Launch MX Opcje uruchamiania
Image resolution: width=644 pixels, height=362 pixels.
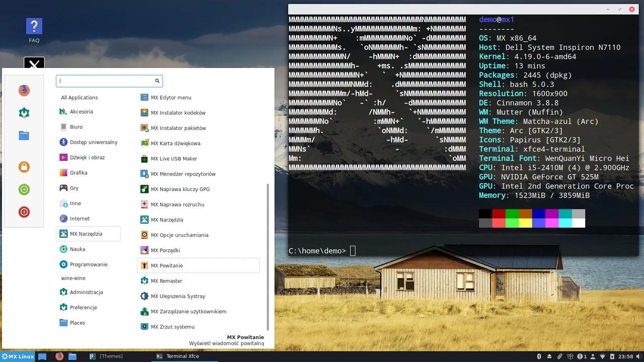click(198, 235)
